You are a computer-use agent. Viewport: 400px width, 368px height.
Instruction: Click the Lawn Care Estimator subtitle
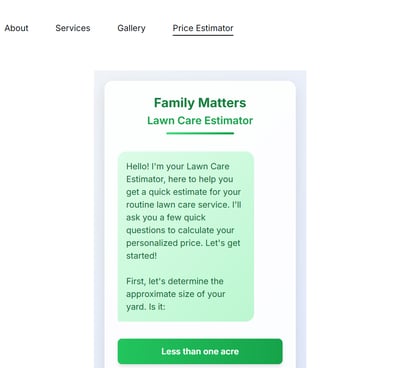(x=200, y=120)
